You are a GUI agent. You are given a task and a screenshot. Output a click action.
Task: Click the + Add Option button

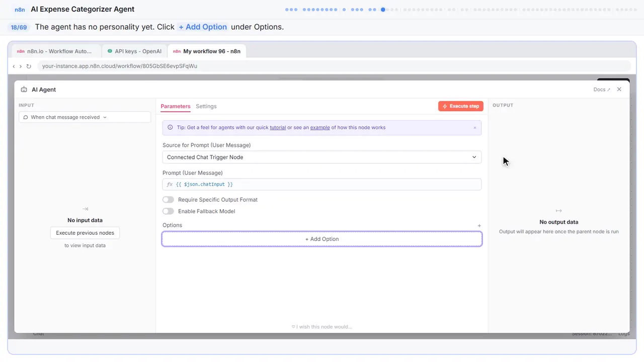pyautogui.click(x=322, y=239)
